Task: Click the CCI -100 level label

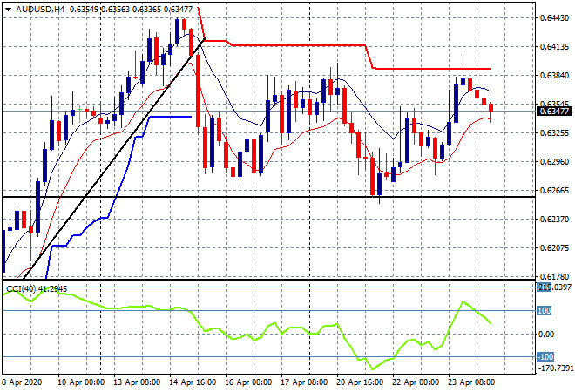Action: 545,357
